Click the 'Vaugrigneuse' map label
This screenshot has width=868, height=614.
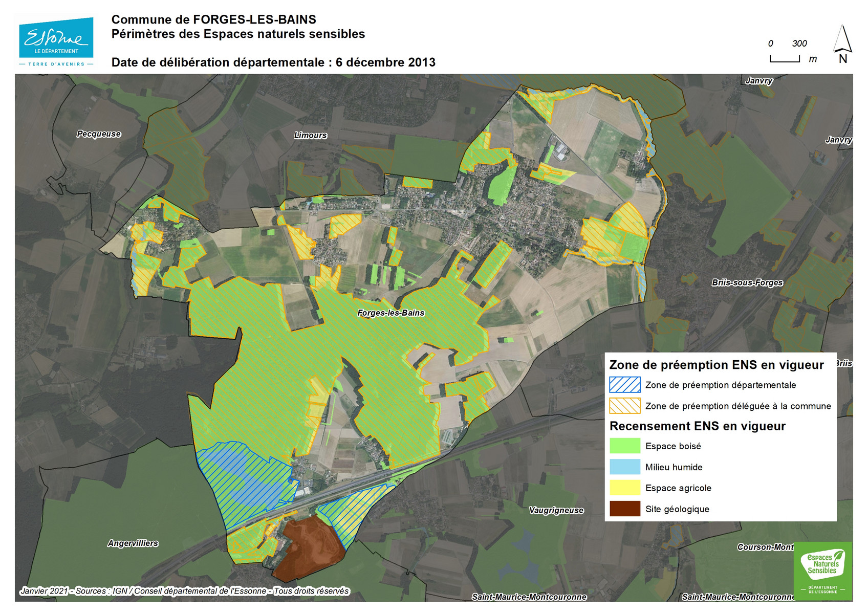point(556,510)
